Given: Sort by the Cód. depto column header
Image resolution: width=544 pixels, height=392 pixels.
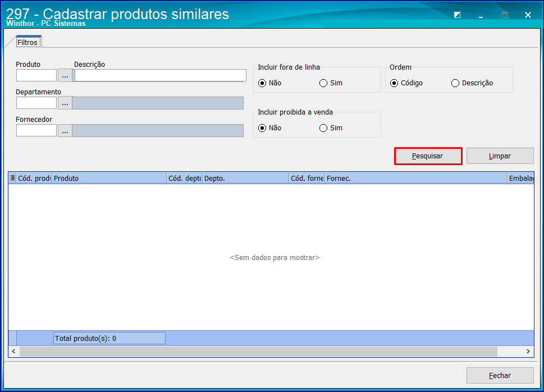Looking at the screenshot, I should tap(185, 178).
